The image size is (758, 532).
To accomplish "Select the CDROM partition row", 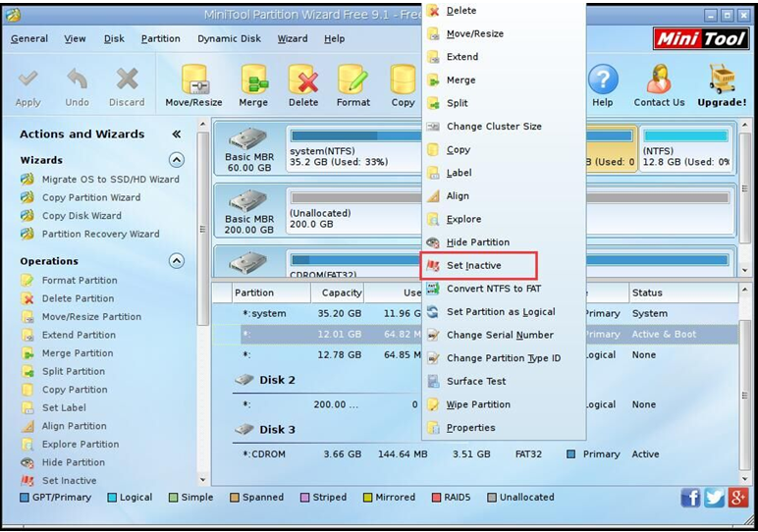I will pyautogui.click(x=473, y=454).
